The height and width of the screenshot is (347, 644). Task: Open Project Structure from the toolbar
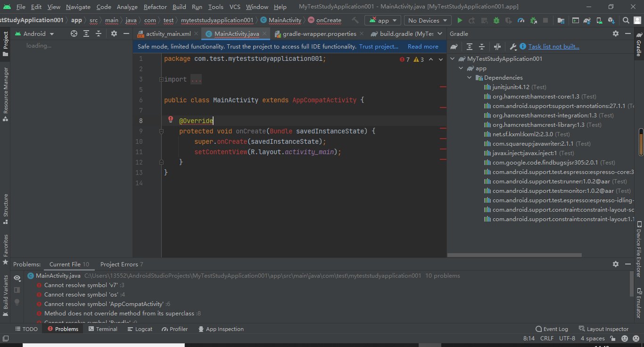click(x=561, y=20)
